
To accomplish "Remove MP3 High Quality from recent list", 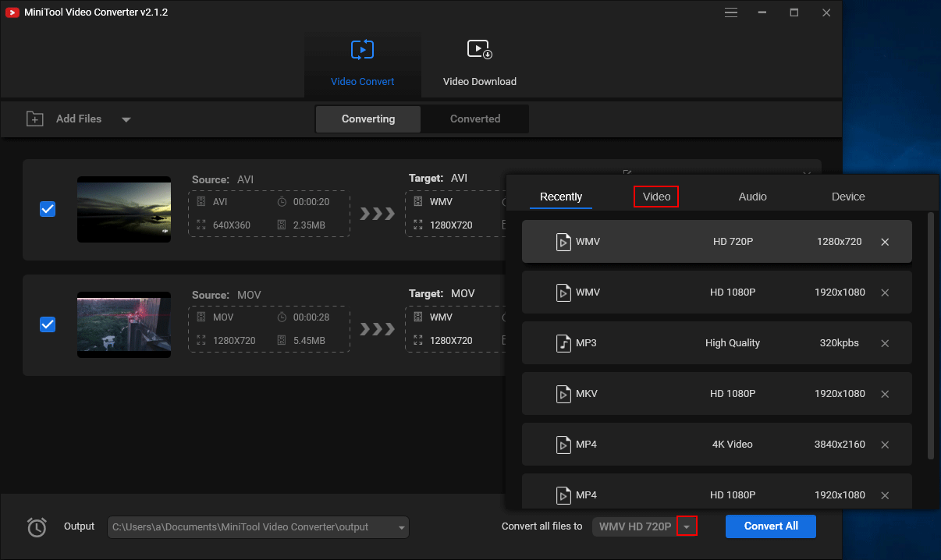I will [x=885, y=343].
